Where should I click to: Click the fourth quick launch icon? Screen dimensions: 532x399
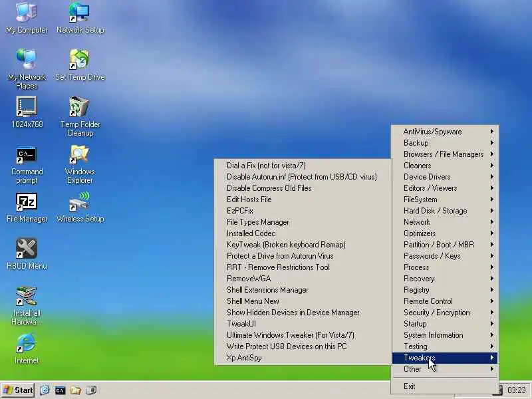(x=91, y=390)
